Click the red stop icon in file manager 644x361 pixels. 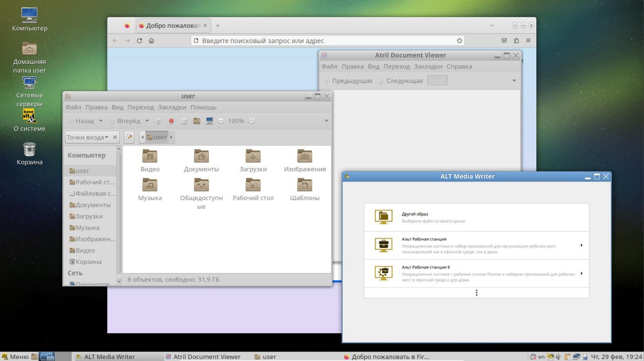click(171, 121)
